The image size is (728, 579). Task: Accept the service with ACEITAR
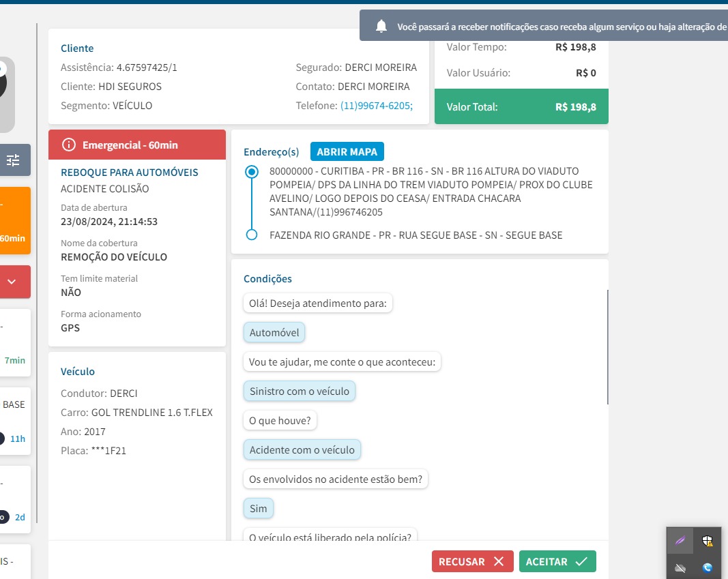click(x=557, y=561)
